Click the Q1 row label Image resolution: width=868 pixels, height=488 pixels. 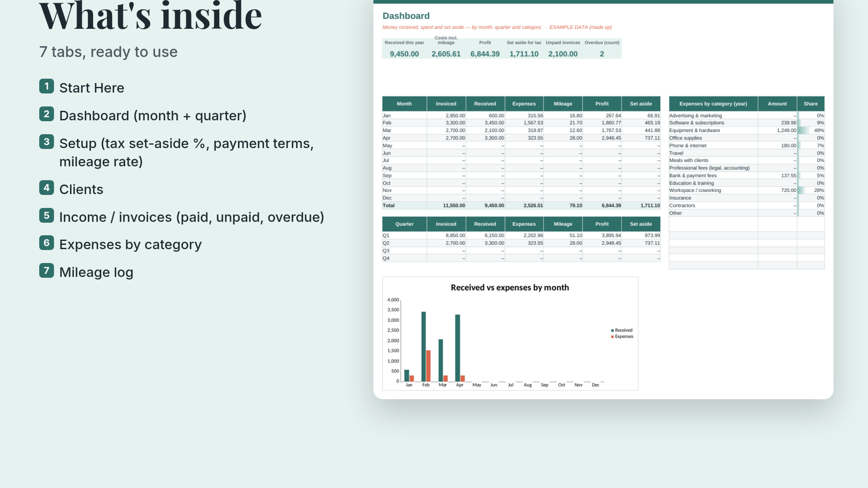tap(386, 235)
